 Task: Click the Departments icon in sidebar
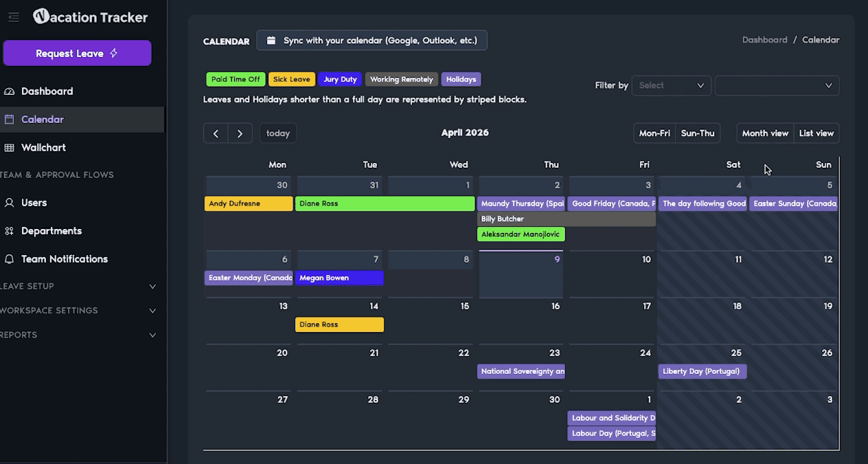(x=10, y=231)
